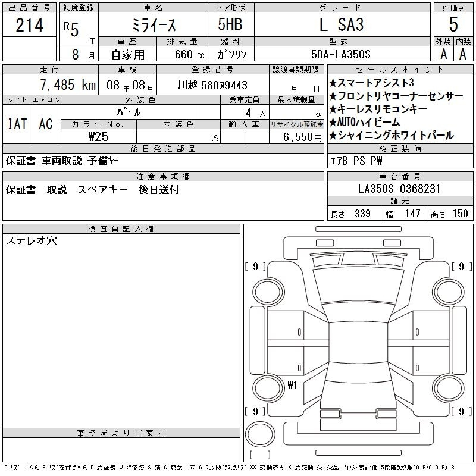
Task: Click the 事務局よりご案内 section header
Action: (x=121, y=433)
